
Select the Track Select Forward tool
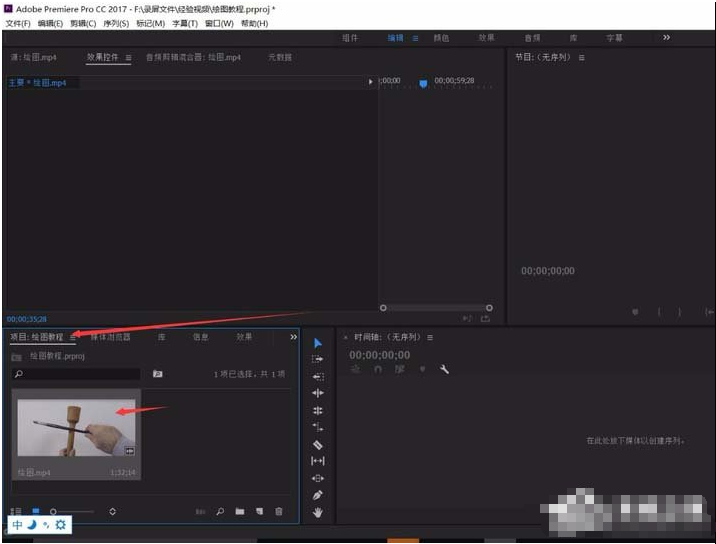click(318, 359)
